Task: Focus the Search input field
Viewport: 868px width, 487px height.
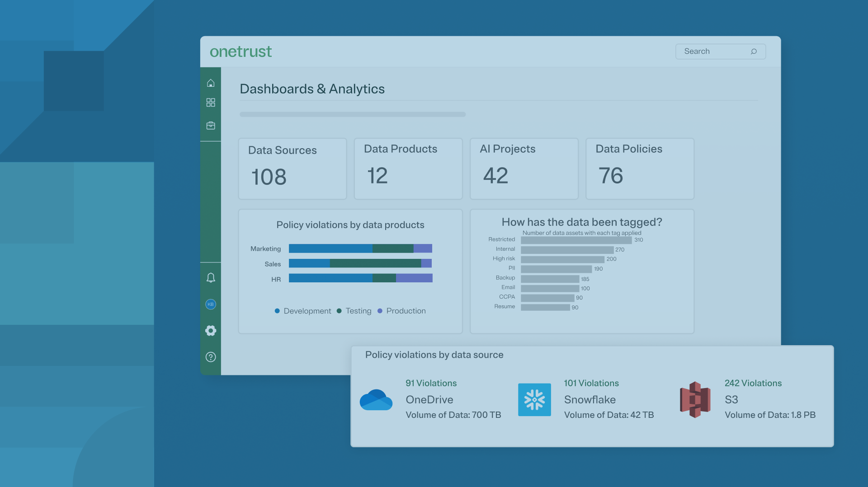Action: point(721,52)
